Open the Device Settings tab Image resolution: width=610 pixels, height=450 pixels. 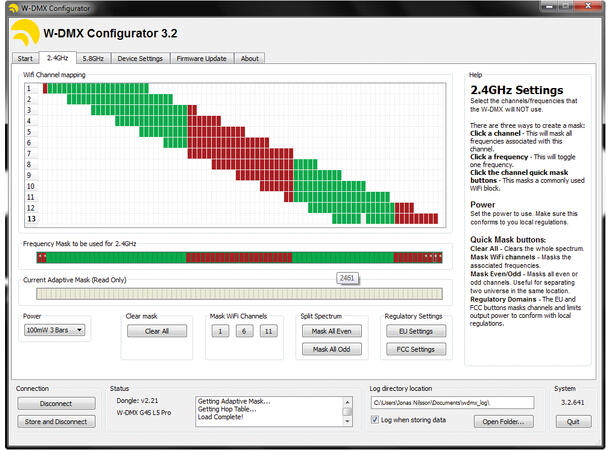[140, 58]
